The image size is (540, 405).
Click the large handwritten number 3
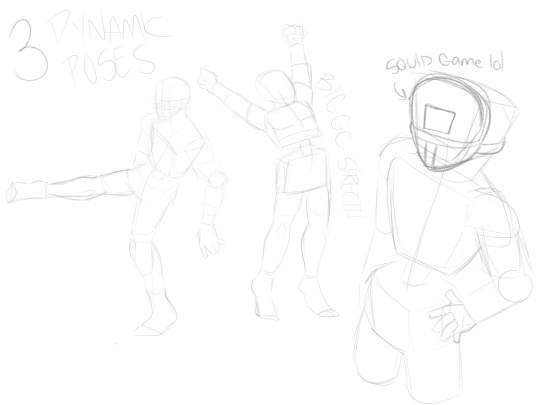click(29, 50)
